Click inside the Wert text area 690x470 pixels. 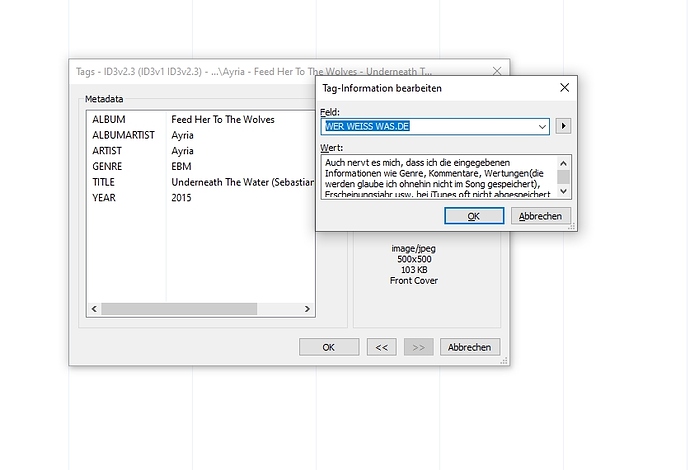tap(439, 177)
